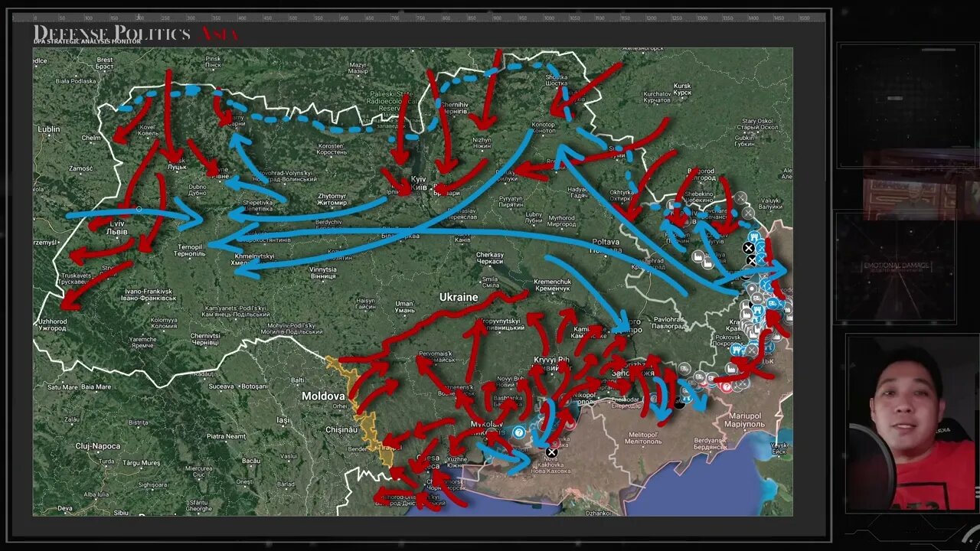
Task: Click the Lublin city label
Action: (49, 129)
